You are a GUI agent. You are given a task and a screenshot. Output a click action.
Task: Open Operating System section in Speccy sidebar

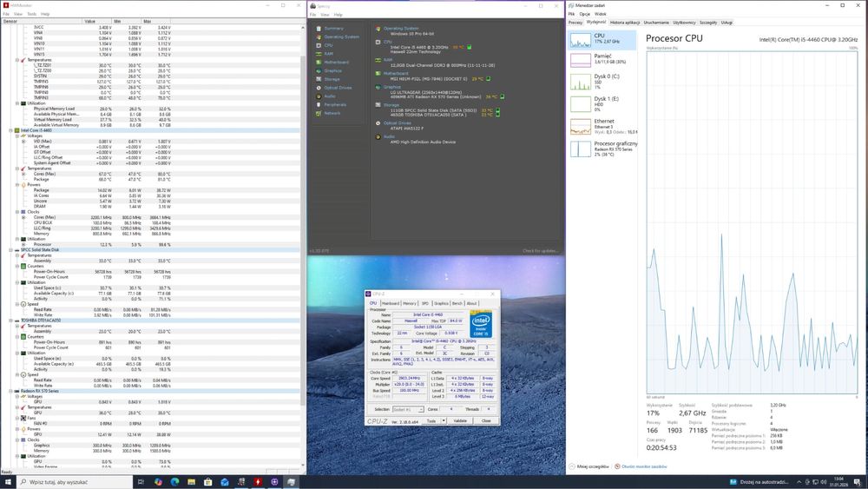pos(341,36)
